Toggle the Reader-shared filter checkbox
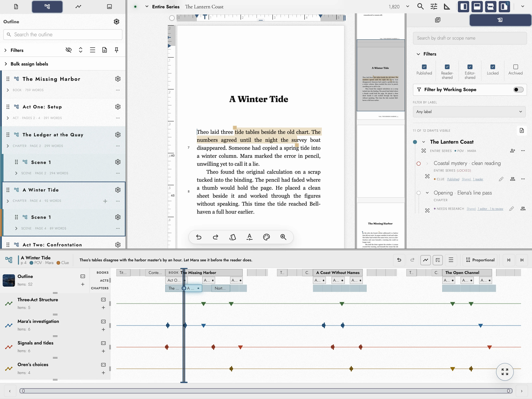The image size is (532, 399). (x=447, y=67)
